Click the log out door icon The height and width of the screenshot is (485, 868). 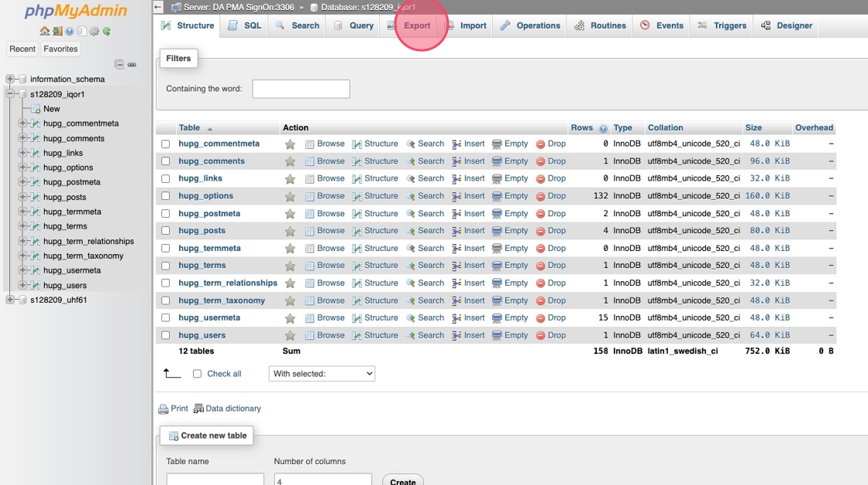click(x=57, y=32)
